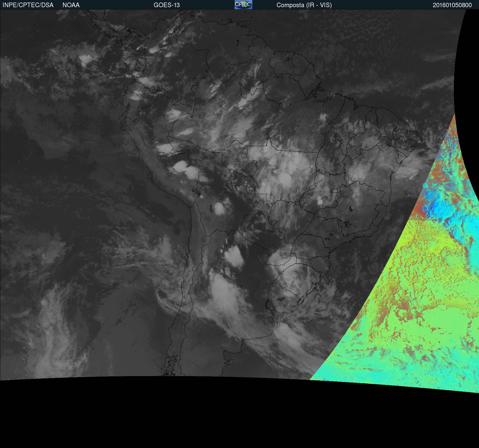Select the timestamp 201601050800
Image resolution: width=479 pixels, height=448 pixels.
point(452,5)
